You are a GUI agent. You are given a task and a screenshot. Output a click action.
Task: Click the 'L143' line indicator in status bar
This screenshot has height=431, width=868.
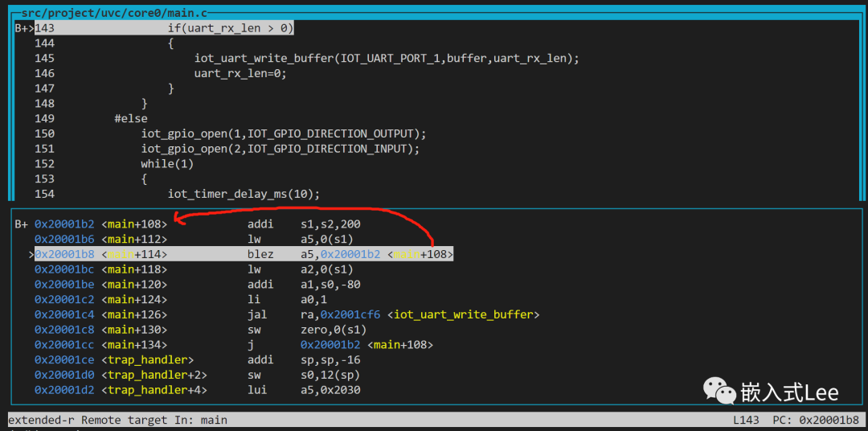point(747,420)
